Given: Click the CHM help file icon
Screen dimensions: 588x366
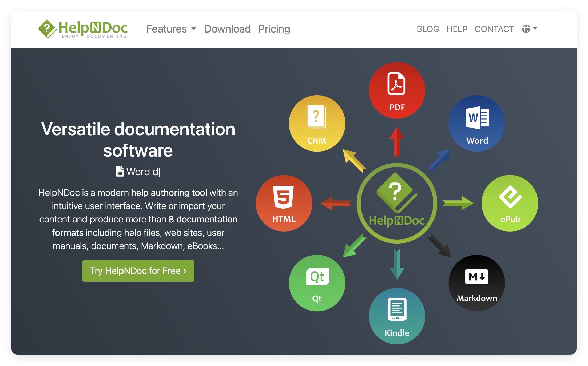Looking at the screenshot, I should click(317, 123).
